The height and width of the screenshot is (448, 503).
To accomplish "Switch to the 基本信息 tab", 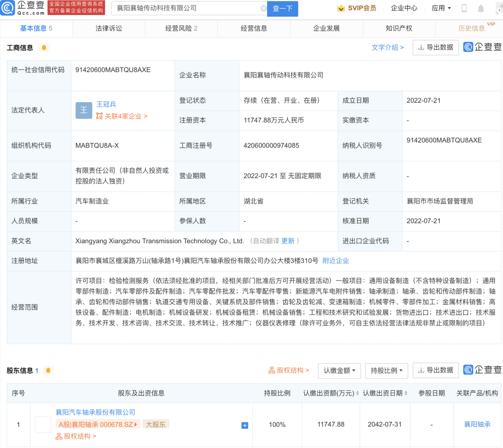I will pos(36,29).
